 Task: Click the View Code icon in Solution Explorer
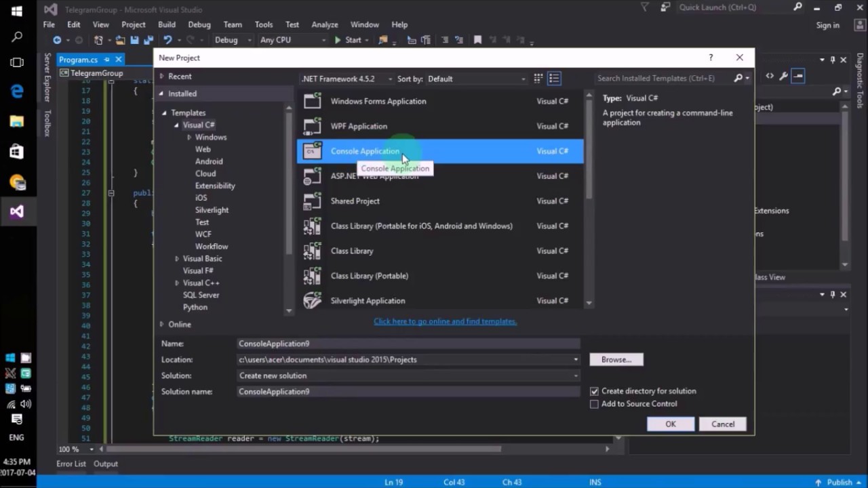click(770, 76)
